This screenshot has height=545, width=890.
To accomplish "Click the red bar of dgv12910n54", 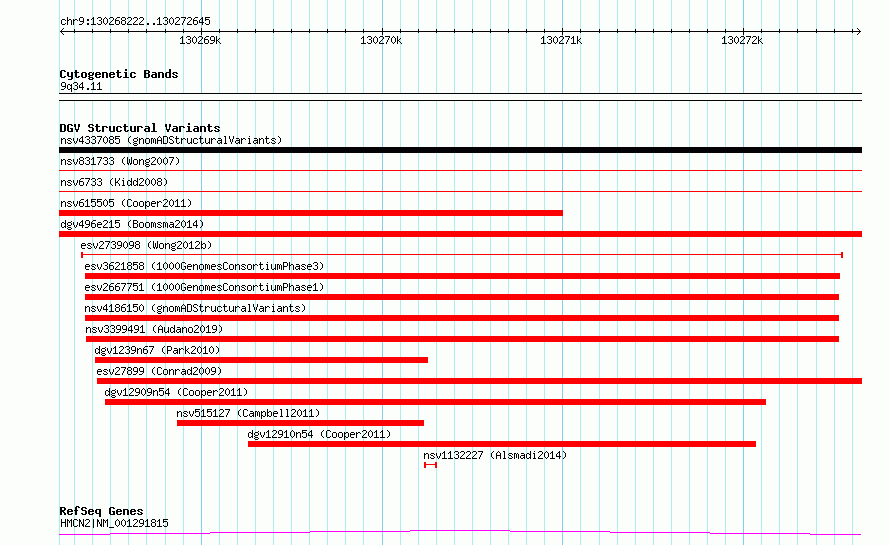I will [x=502, y=444].
